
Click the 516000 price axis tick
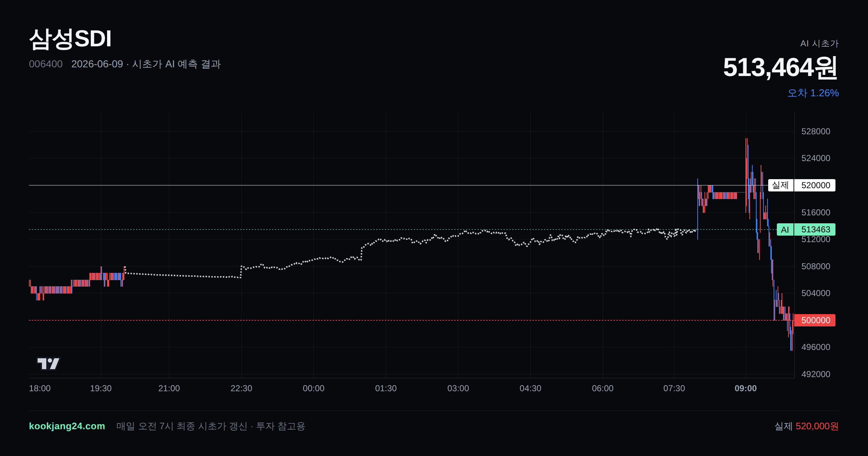tap(816, 212)
